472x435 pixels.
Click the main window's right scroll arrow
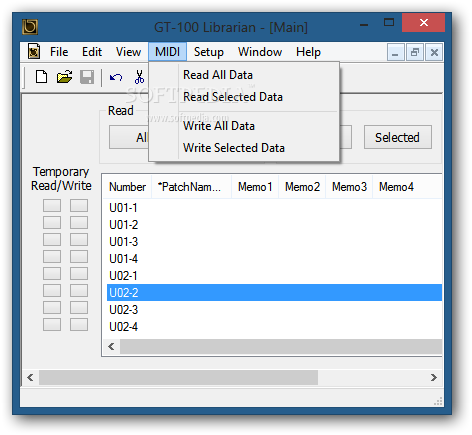click(x=434, y=378)
